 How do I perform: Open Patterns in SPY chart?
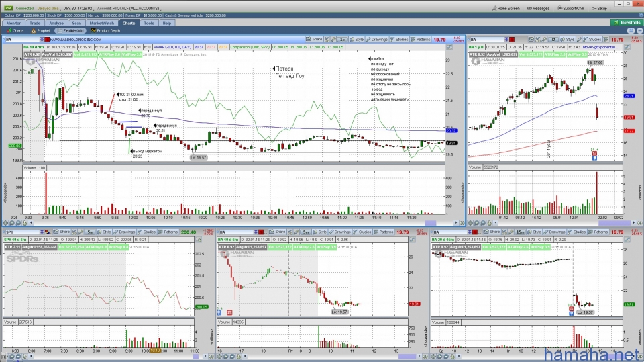tap(168, 232)
